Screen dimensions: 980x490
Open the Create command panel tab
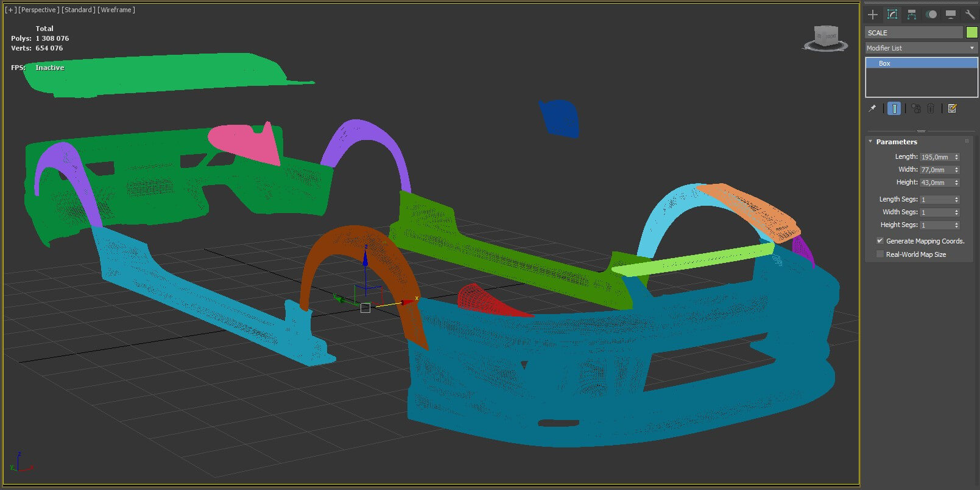point(873,15)
